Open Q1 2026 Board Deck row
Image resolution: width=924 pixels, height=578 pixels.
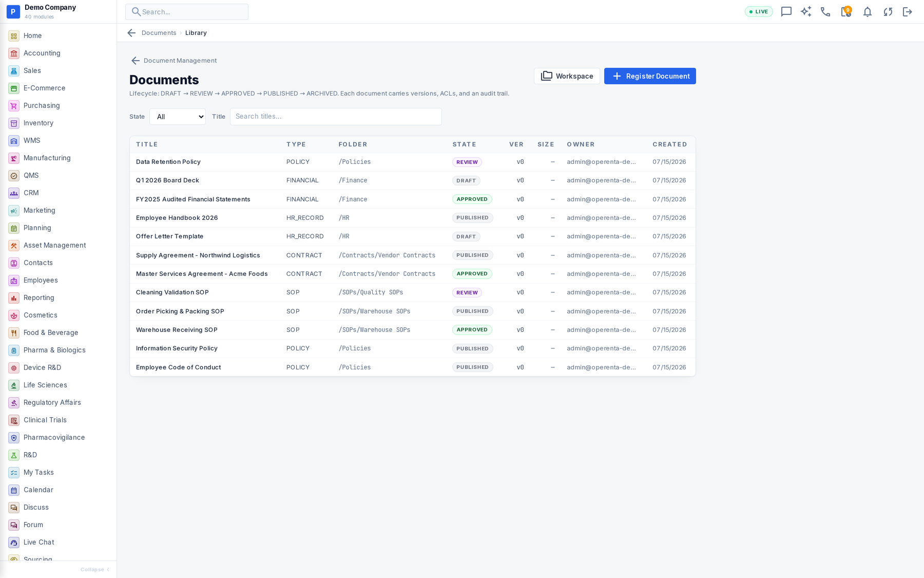(x=412, y=180)
